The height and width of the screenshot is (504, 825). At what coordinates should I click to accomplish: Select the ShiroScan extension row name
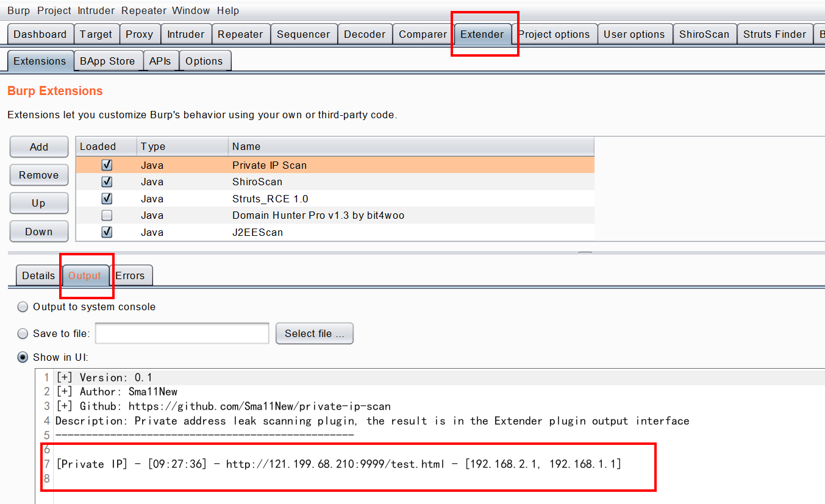pyautogui.click(x=257, y=182)
